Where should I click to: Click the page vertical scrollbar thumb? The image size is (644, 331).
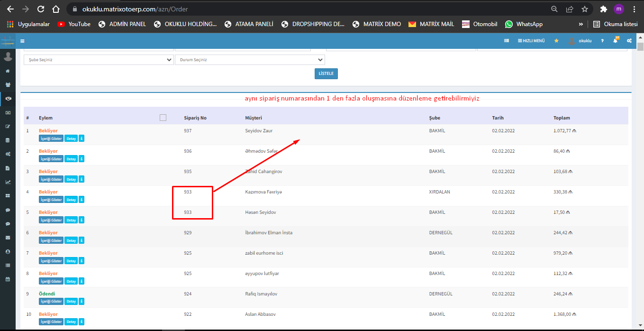[640, 46]
